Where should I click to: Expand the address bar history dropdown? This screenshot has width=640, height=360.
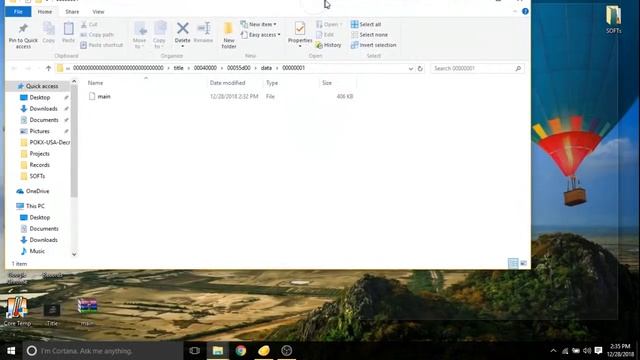pyautogui.click(x=411, y=69)
